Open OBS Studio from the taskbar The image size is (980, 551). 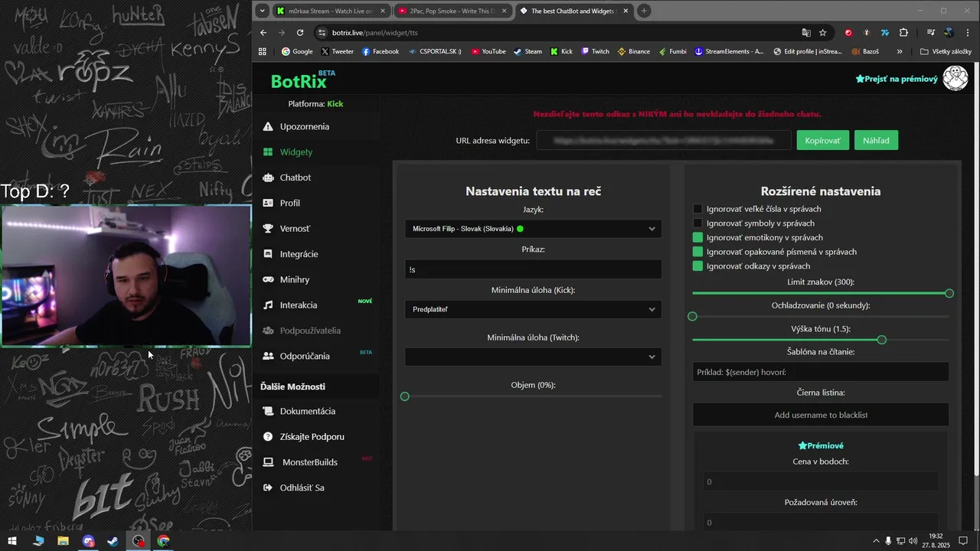click(138, 540)
